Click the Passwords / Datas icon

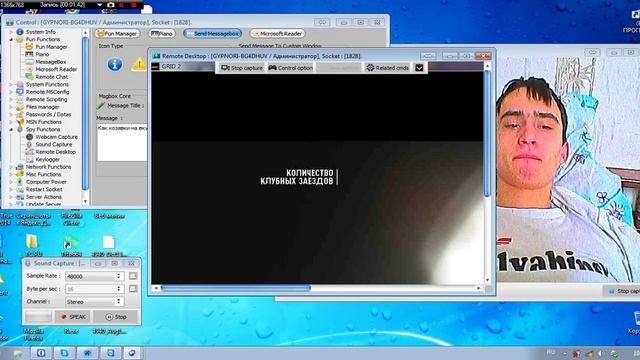tap(20, 114)
